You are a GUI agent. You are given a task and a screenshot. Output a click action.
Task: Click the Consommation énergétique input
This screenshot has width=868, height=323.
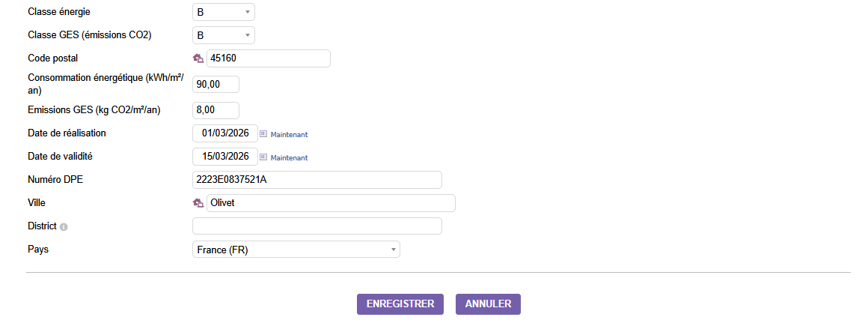pyautogui.click(x=216, y=85)
